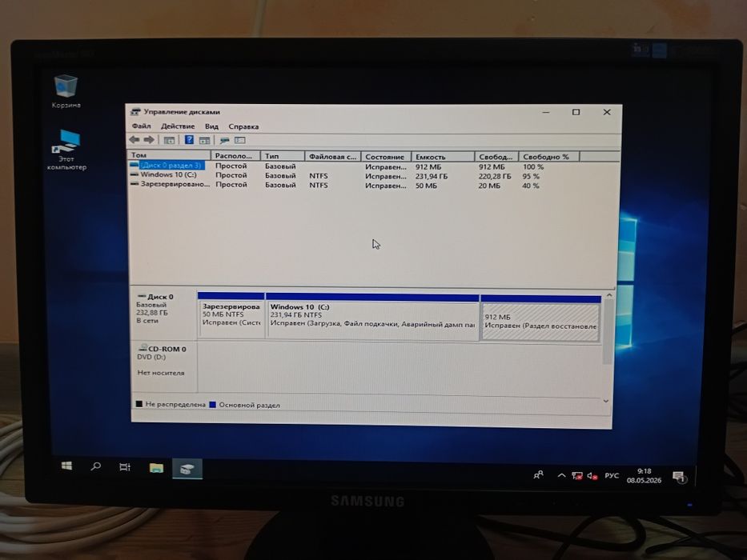Sort by the Файловая с... column header
This screenshot has width=747, height=560.
tap(332, 156)
